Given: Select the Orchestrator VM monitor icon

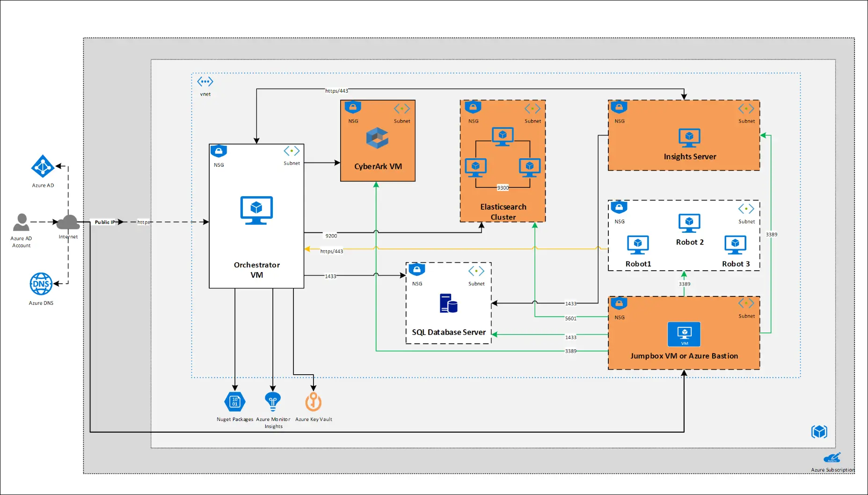Looking at the screenshot, I should (x=256, y=210).
